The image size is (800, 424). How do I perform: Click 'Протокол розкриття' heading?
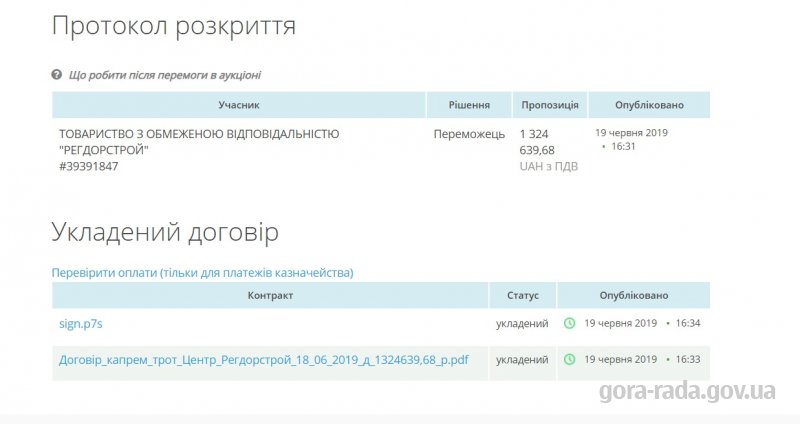pyautogui.click(x=174, y=26)
